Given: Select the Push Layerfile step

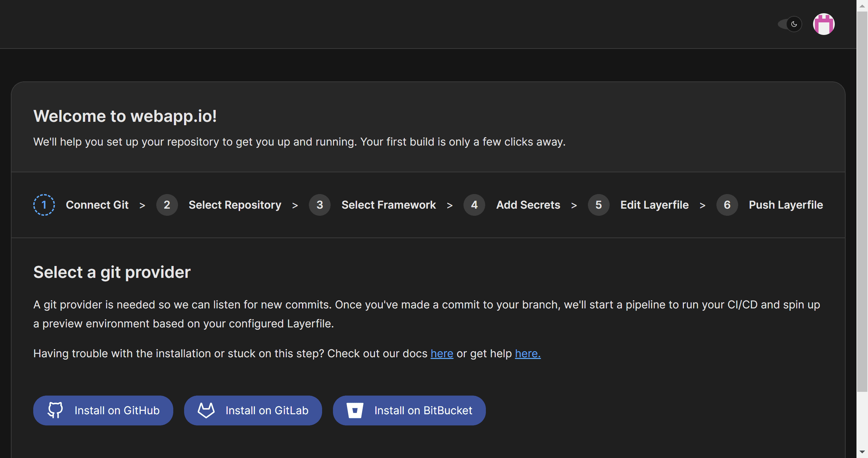Looking at the screenshot, I should (x=786, y=205).
